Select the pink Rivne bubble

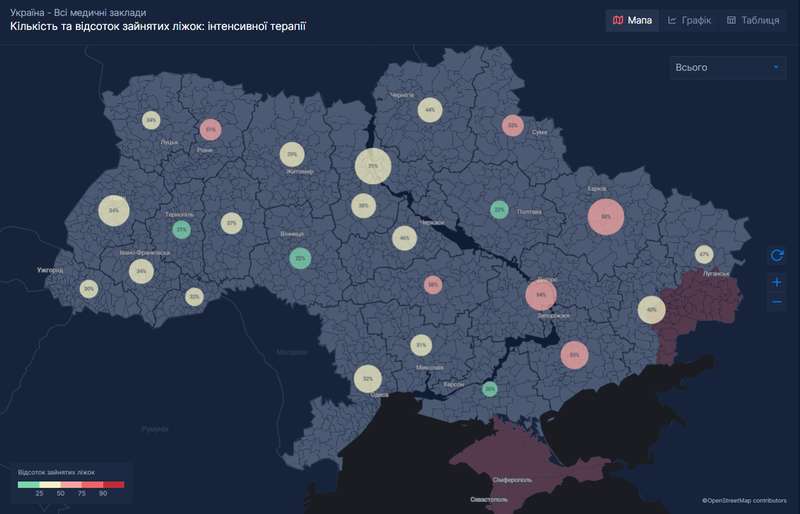(210, 129)
